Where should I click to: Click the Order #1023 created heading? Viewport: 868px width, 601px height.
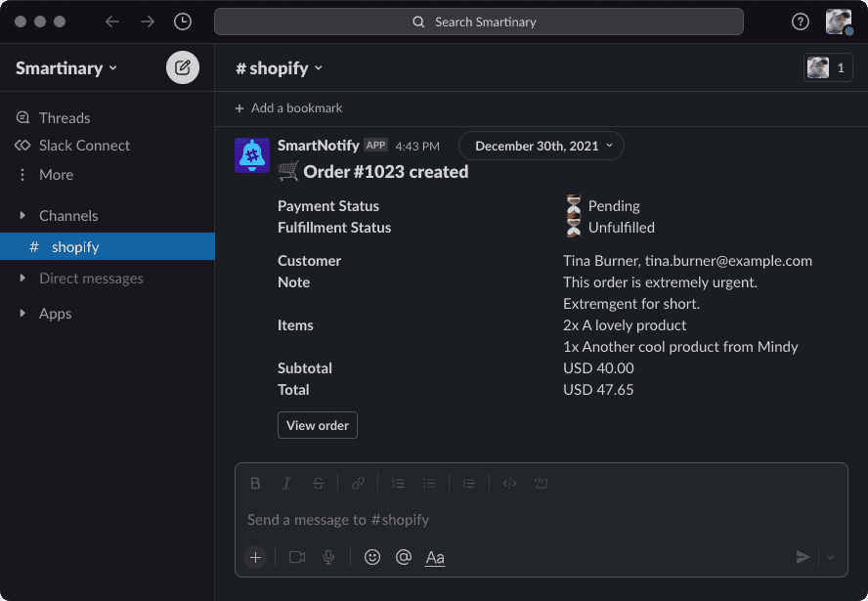[386, 172]
